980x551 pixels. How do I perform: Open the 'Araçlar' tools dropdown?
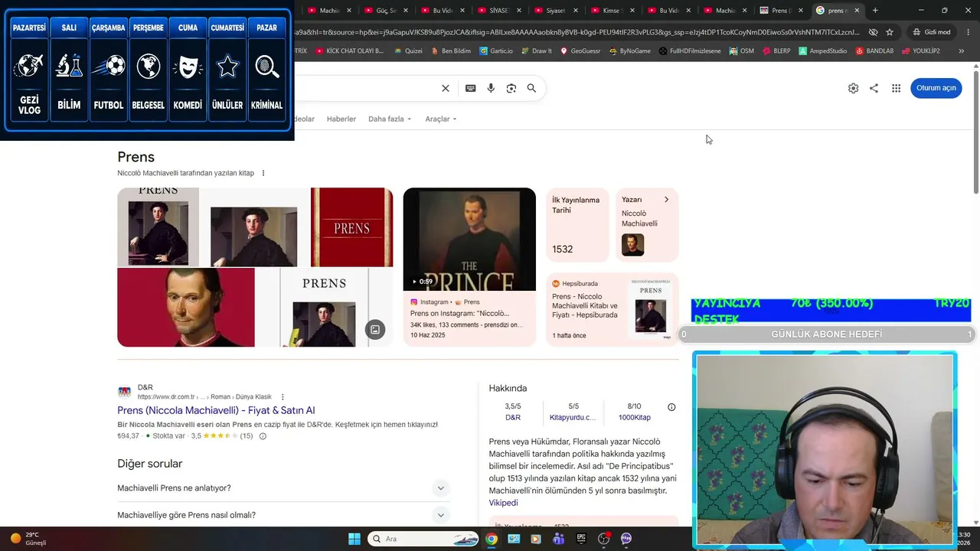[441, 119]
